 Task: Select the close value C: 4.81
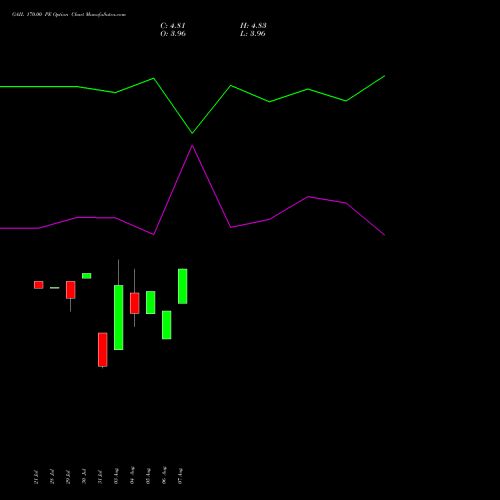tap(173, 26)
